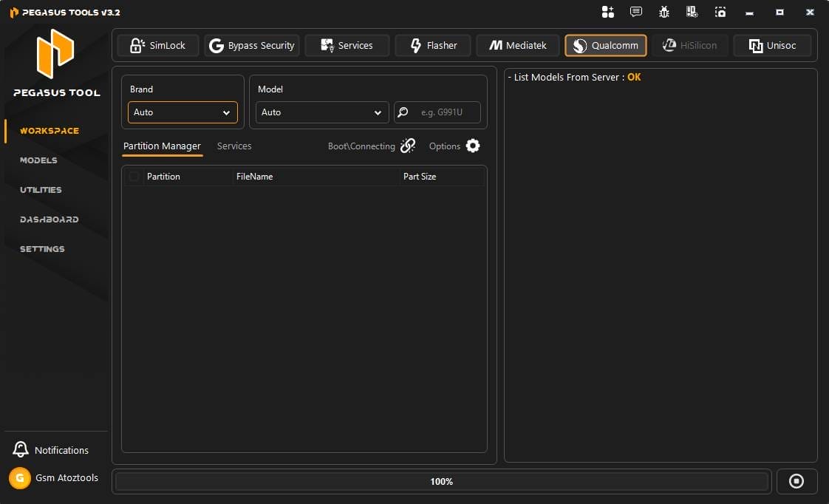
Task: Click the Boot\Connecting chain link icon
Action: coord(407,146)
